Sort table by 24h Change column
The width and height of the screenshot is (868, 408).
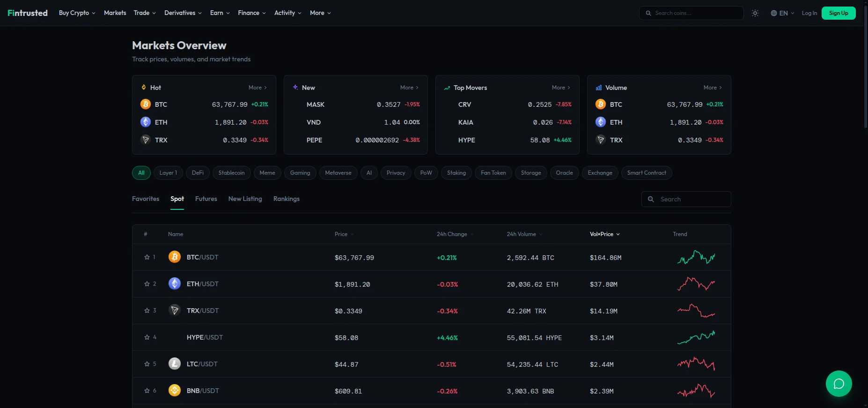click(455, 234)
